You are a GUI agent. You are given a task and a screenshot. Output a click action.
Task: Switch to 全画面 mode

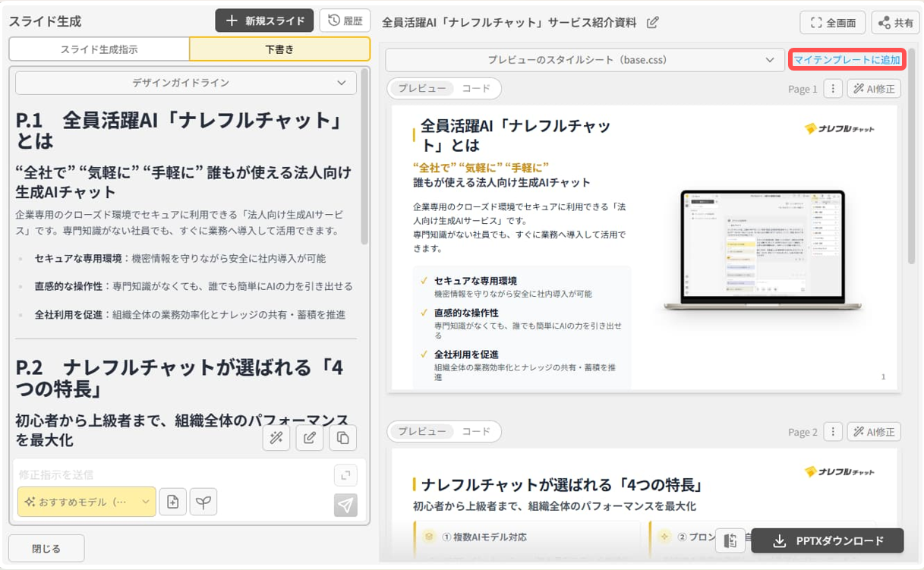pyautogui.click(x=833, y=23)
